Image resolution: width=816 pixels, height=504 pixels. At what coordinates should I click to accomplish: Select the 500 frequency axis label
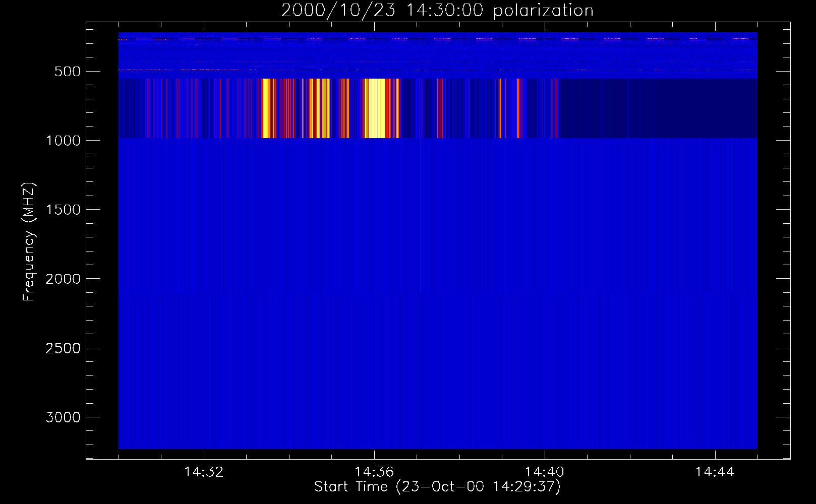click(x=68, y=72)
